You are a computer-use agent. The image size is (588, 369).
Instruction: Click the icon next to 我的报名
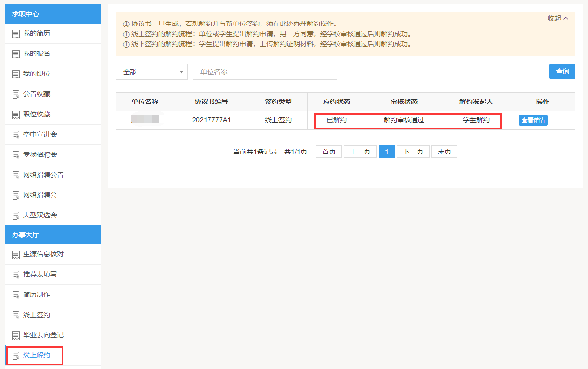pyautogui.click(x=16, y=54)
